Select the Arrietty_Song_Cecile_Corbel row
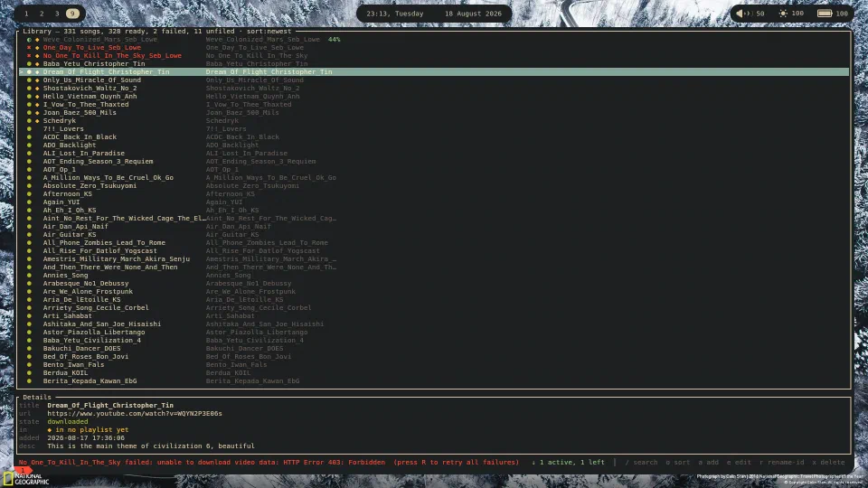This screenshot has height=488, width=868. point(434,307)
